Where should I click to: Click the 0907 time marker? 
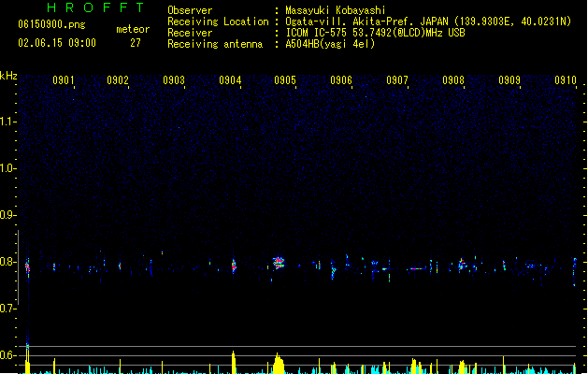[x=397, y=80]
